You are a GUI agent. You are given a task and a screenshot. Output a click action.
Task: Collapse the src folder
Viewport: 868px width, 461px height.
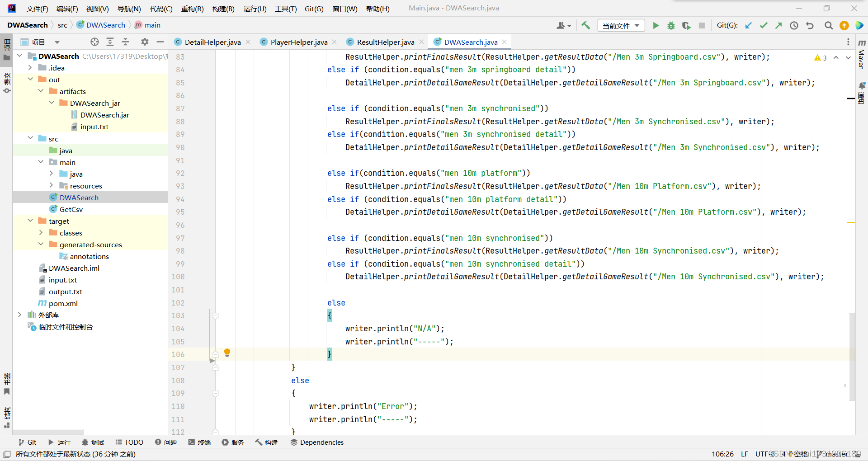[x=30, y=138]
